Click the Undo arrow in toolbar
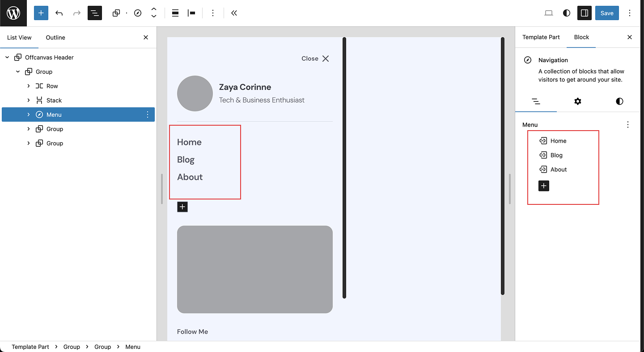This screenshot has width=644, height=352. [59, 13]
